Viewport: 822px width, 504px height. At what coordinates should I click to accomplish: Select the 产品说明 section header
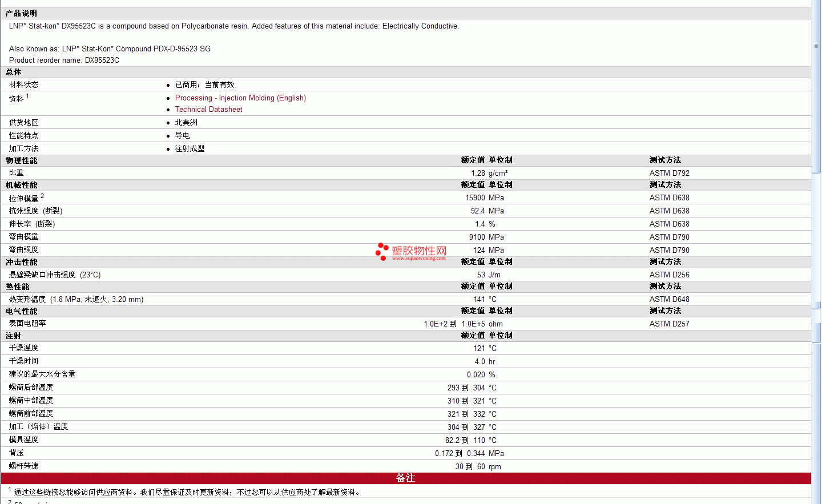click(x=21, y=13)
